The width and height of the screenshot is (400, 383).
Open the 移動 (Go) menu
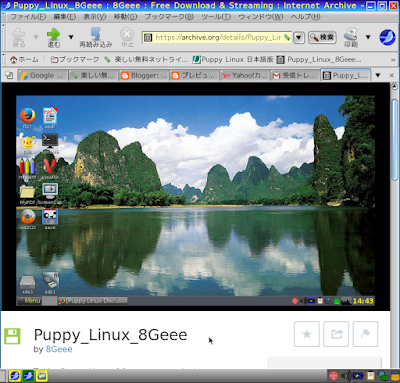(x=125, y=16)
